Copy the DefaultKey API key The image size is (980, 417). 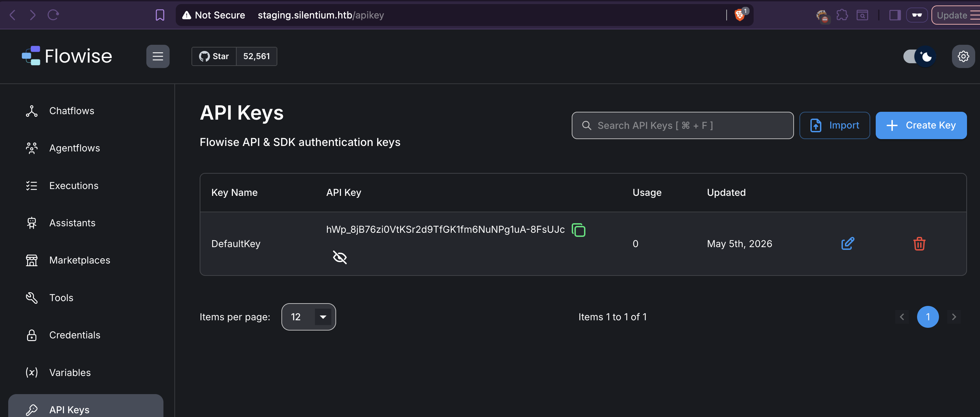coord(578,230)
